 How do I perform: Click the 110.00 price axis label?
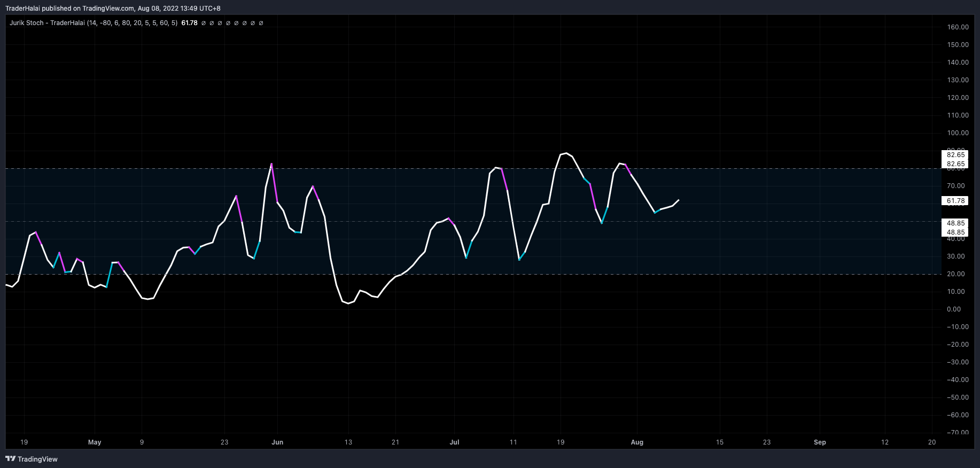point(958,115)
